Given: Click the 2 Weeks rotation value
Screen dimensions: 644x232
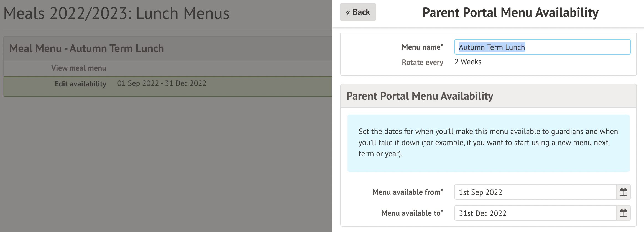Looking at the screenshot, I should pyautogui.click(x=468, y=62).
